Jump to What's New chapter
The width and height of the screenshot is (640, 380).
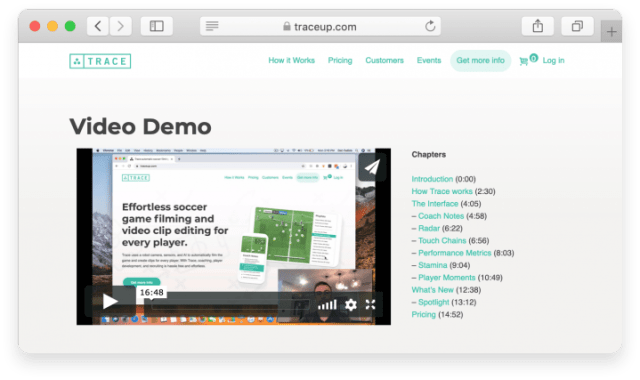point(432,290)
